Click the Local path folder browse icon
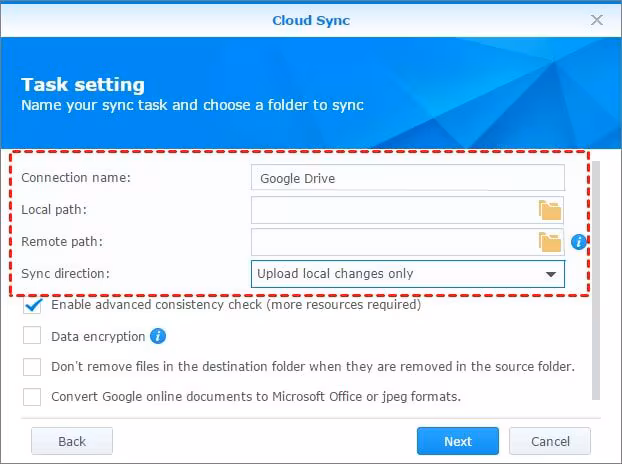This screenshot has height=464, width=622. tap(550, 209)
